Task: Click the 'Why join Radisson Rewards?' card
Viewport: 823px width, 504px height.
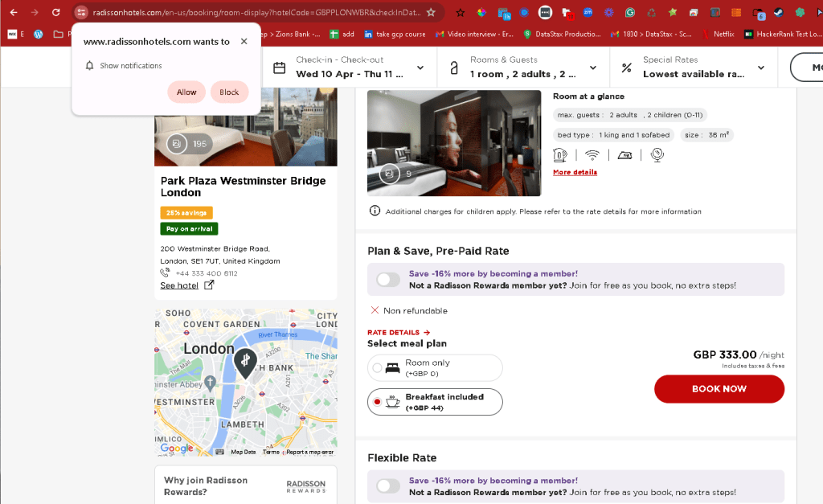Action: (246, 486)
